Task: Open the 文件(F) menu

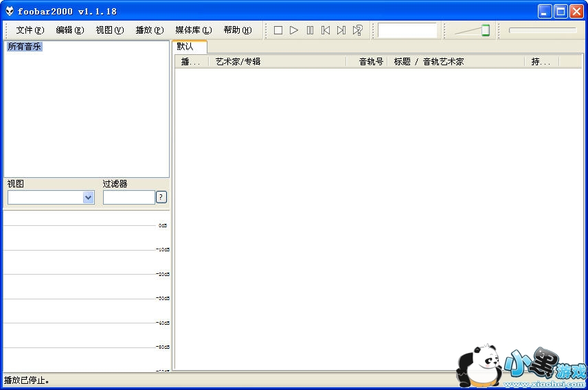Action: click(x=30, y=30)
